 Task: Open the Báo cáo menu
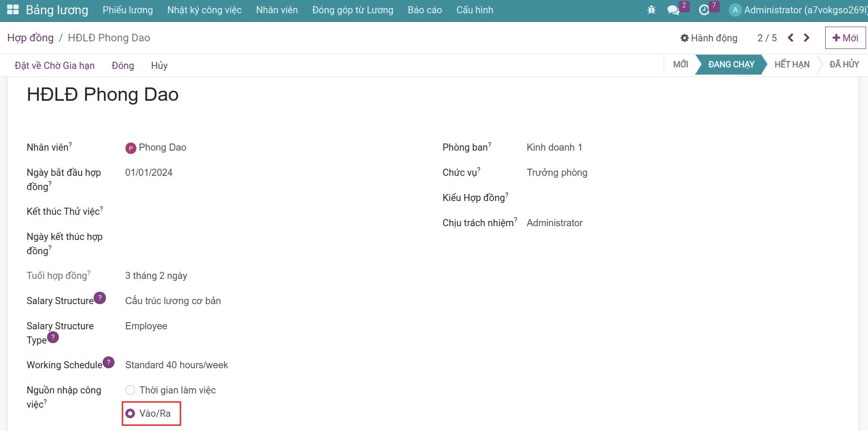pos(425,10)
